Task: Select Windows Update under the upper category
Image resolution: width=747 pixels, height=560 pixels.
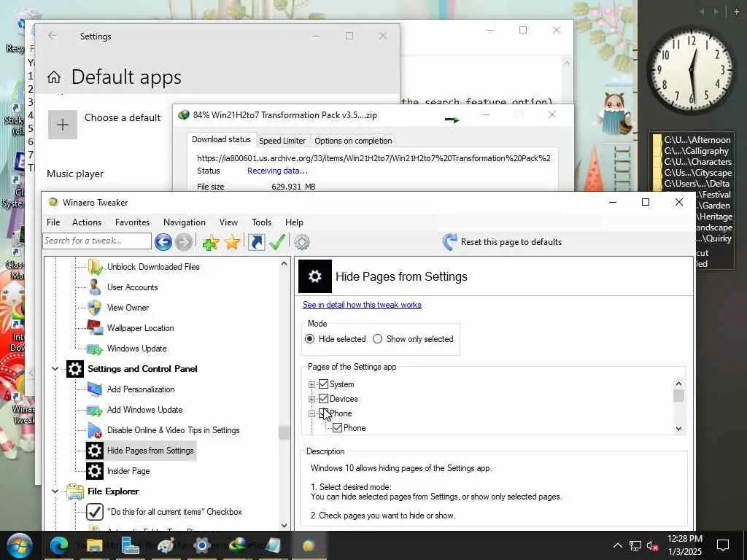Action: coord(136,349)
